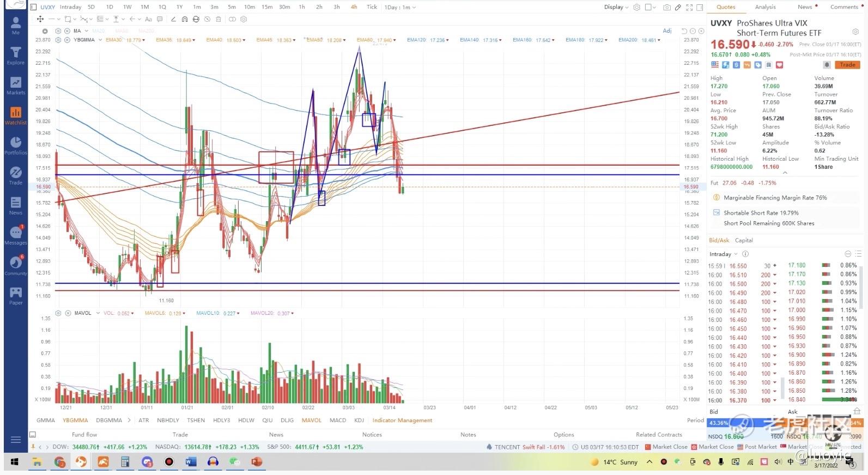The width and height of the screenshot is (868, 475).
Task: Select the comment note drawing tool
Action: pos(160,19)
